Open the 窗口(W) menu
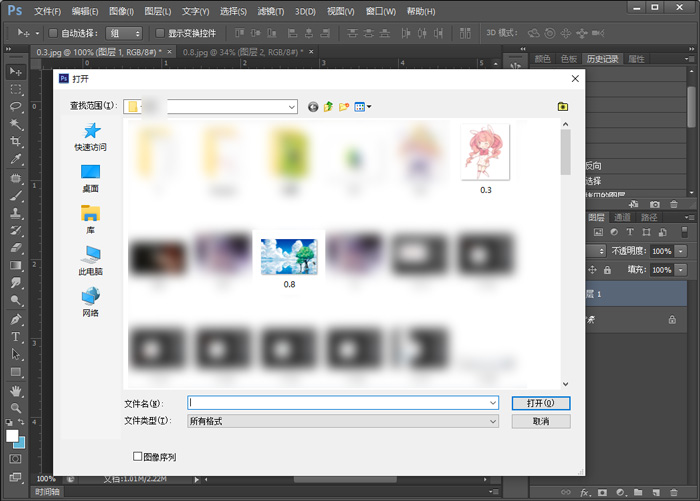 381,12
